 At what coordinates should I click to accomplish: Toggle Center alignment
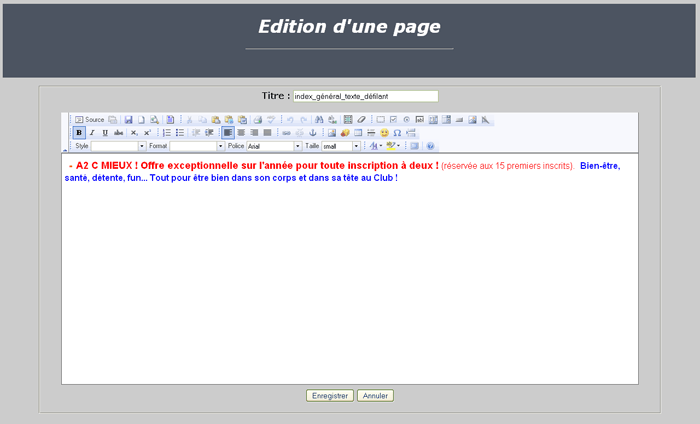[x=241, y=133]
